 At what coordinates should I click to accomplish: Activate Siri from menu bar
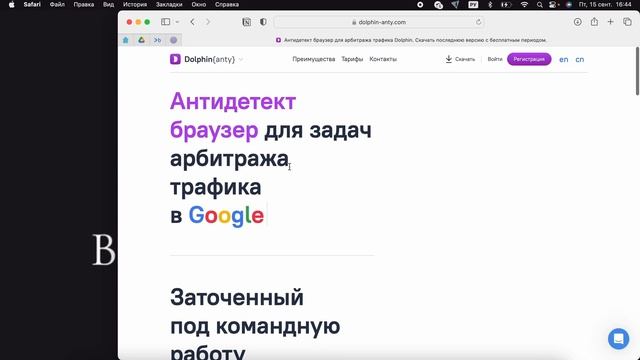coord(569,5)
